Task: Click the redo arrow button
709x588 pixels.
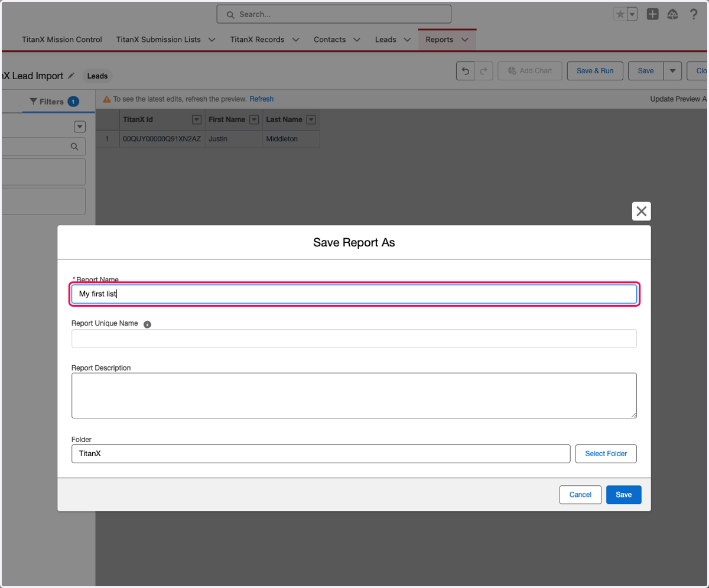Action: click(x=483, y=71)
